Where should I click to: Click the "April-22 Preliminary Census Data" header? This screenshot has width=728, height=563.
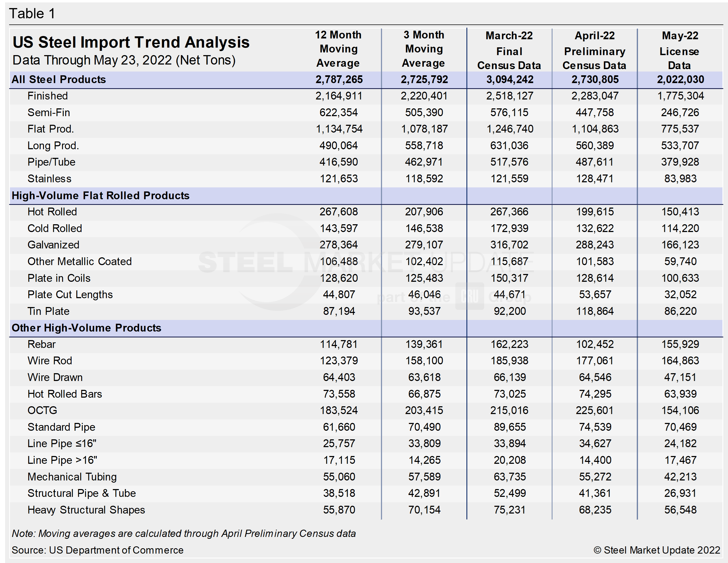(594, 50)
